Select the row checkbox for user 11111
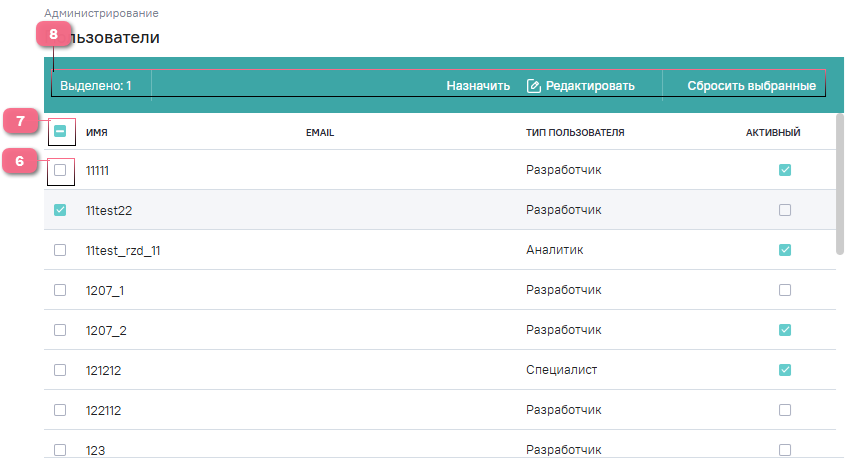846x459 pixels. [x=60, y=171]
